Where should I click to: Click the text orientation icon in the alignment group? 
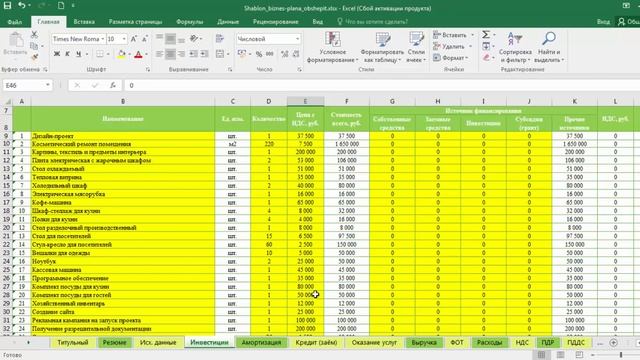[194, 38]
